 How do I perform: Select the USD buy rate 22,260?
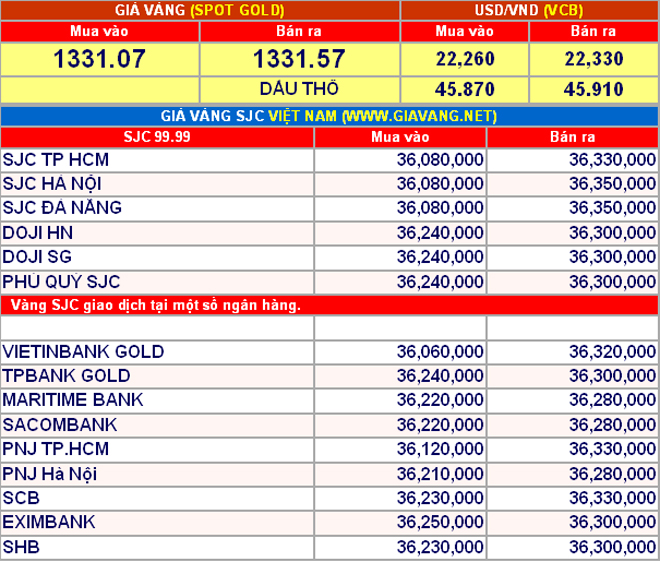[x=464, y=60]
